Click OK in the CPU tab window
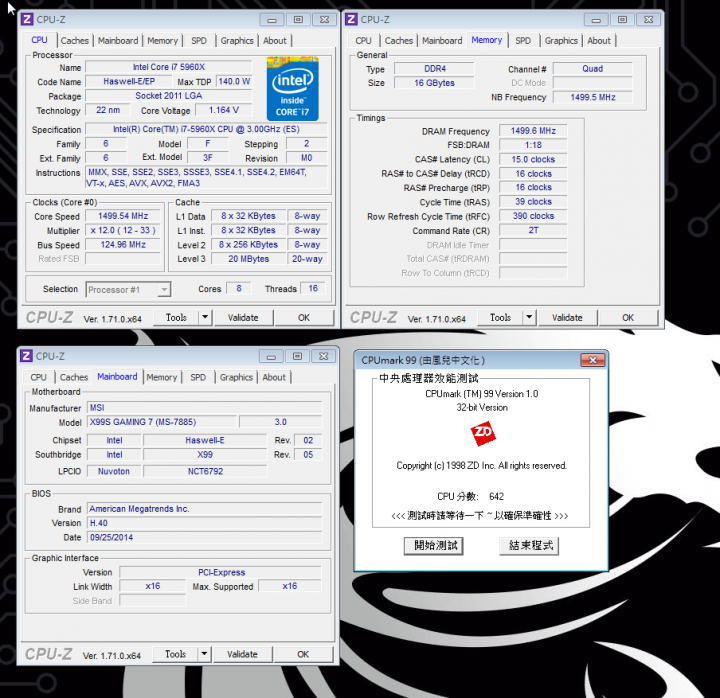The height and width of the screenshot is (698, 720). pyautogui.click(x=304, y=317)
